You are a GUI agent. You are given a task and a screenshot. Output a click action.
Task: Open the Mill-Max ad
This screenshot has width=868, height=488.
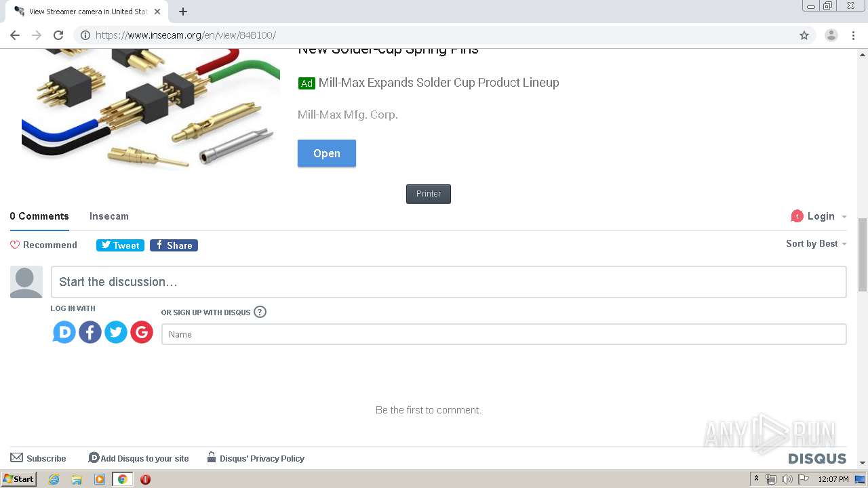(x=327, y=153)
